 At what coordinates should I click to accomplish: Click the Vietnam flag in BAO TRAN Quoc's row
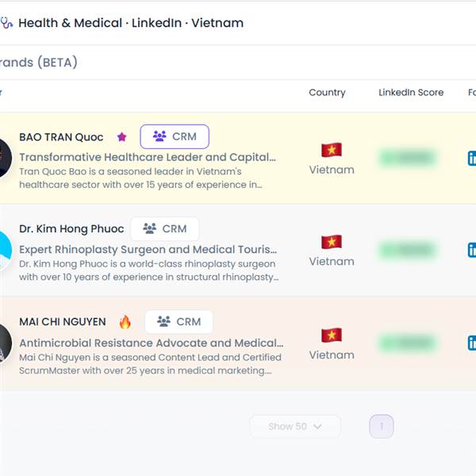click(332, 150)
